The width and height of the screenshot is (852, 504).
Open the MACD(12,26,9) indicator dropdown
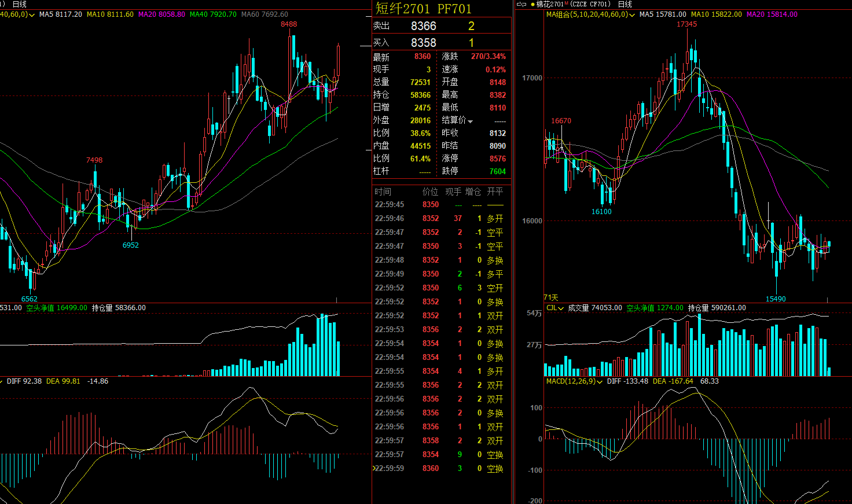(x=599, y=382)
